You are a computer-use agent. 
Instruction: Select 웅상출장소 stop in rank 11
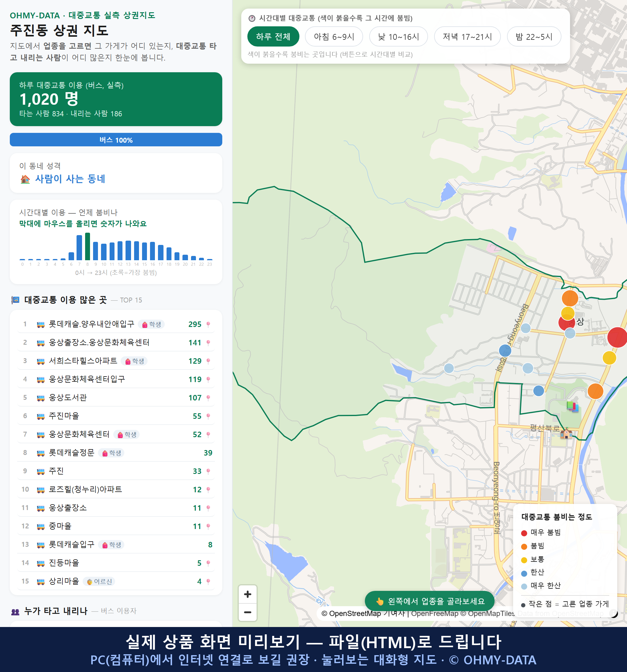coord(68,508)
